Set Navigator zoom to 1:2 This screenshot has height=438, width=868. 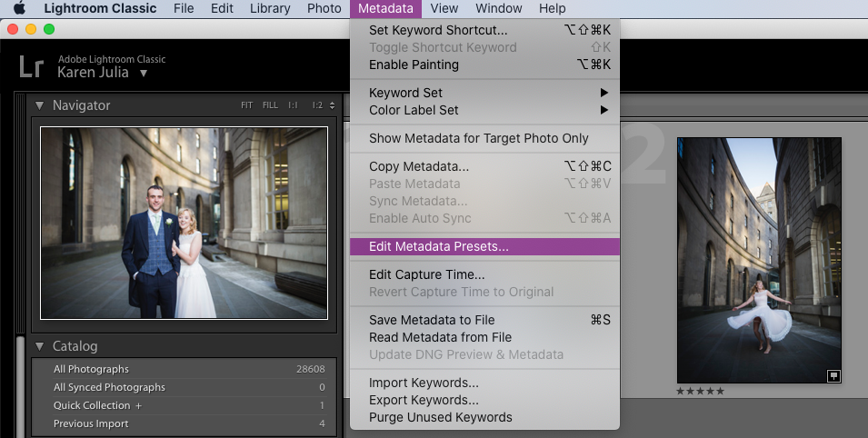[x=317, y=105]
